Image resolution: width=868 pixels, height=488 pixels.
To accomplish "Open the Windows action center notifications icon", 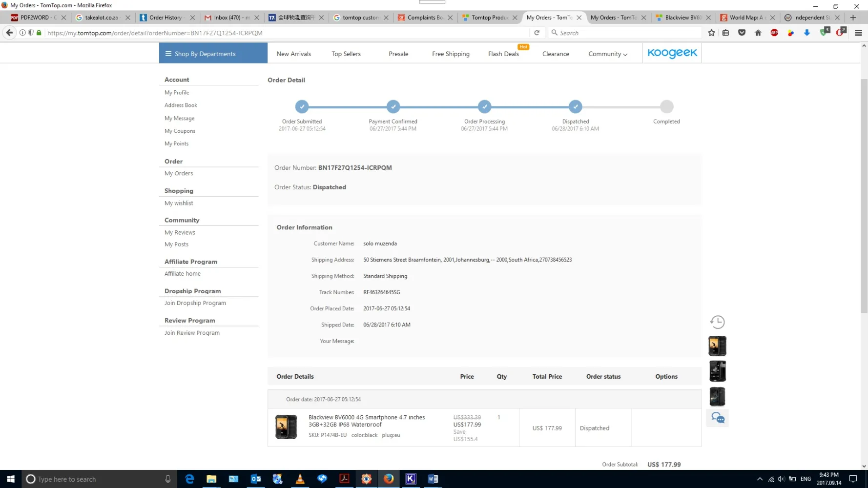I will [853, 479].
